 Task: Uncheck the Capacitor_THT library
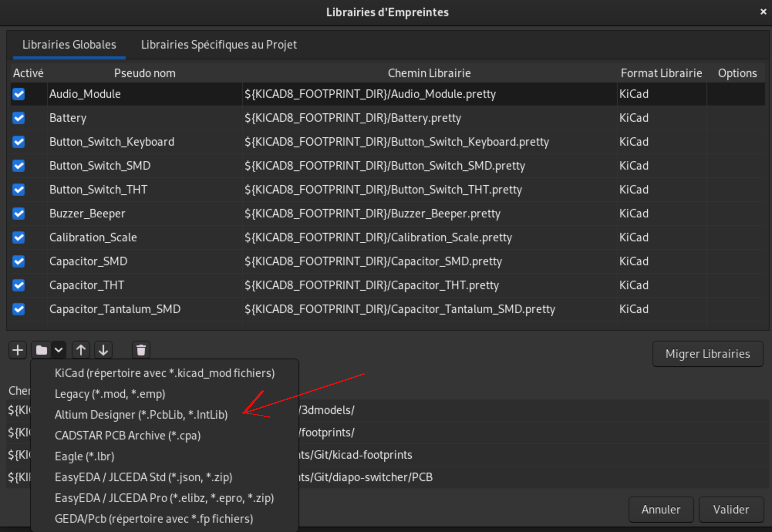pos(19,285)
